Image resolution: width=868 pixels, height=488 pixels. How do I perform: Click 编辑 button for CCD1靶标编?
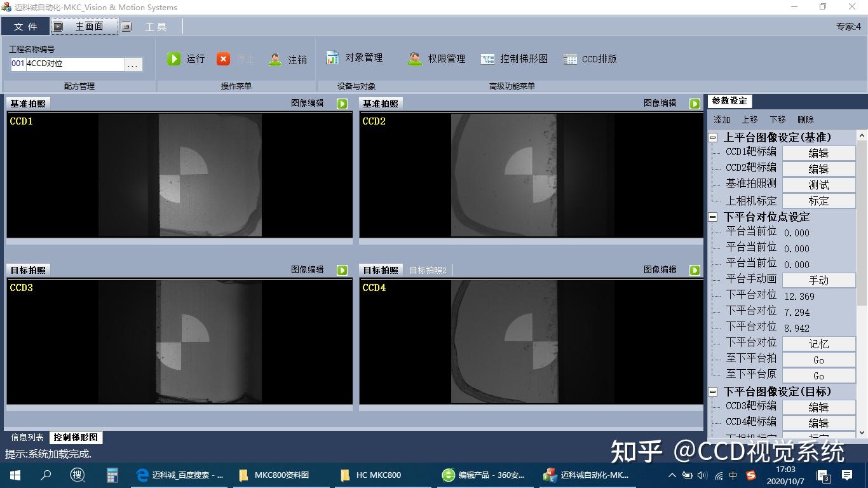[x=818, y=153]
